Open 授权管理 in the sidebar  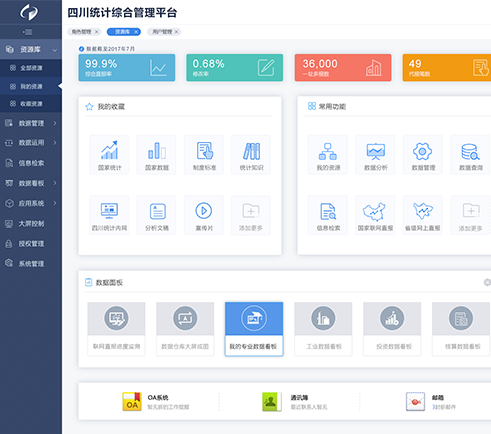[31, 244]
